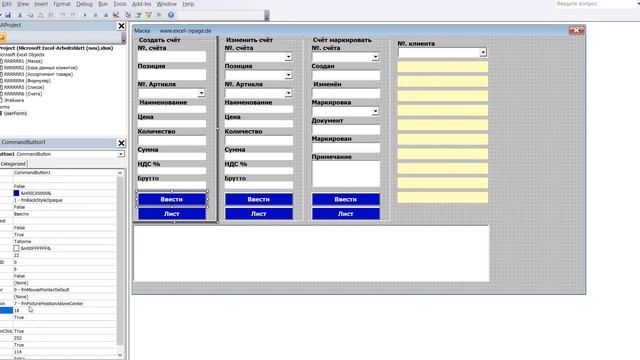Open the №. счёта dropdown in Счёт маркировать
The width and height of the screenshot is (640, 360).
point(375,57)
